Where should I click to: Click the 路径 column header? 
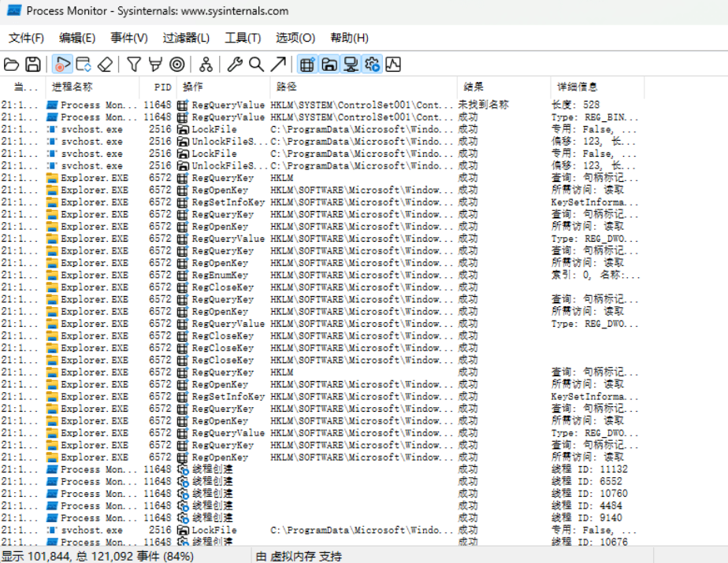(x=363, y=87)
